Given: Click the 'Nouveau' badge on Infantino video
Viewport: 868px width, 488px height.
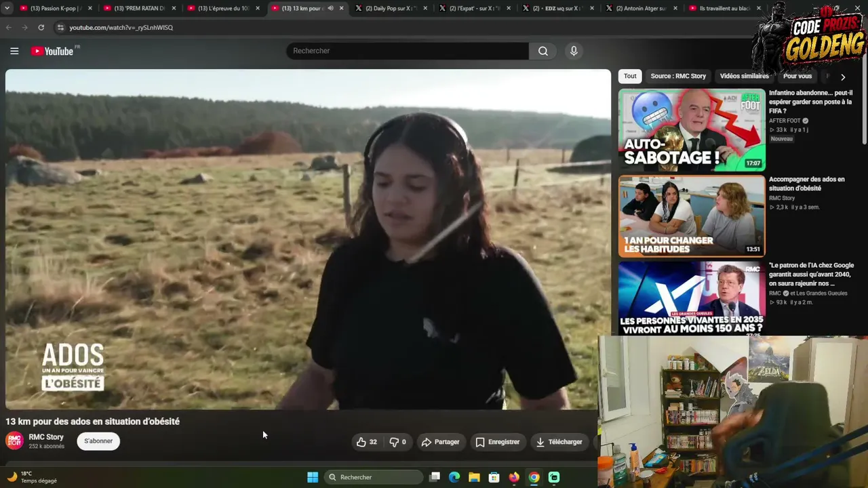Looking at the screenshot, I should [781, 139].
